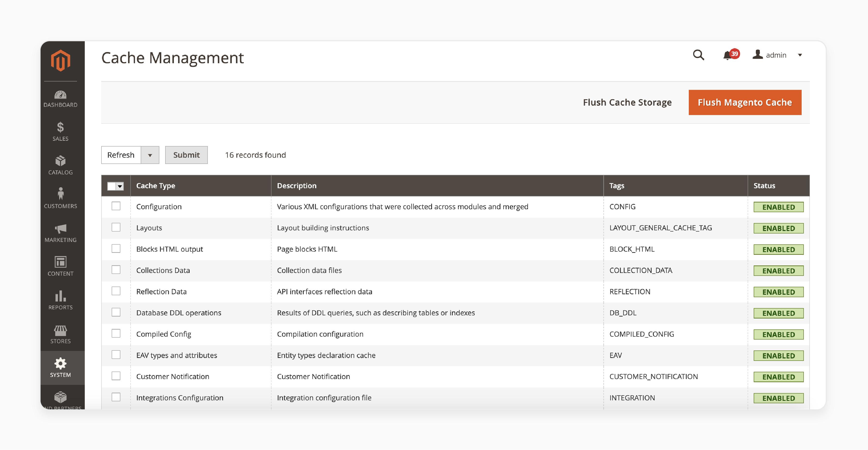Image resolution: width=868 pixels, height=450 pixels.
Task: Check the Configuration cache row checkbox
Action: point(116,206)
